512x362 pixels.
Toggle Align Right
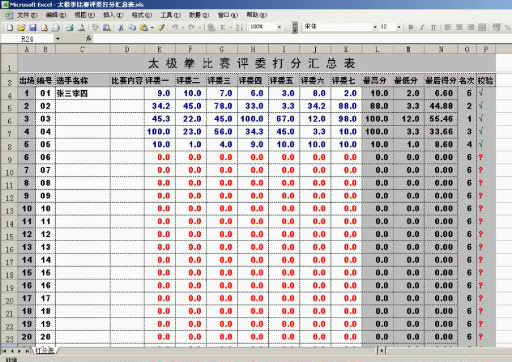click(470, 27)
